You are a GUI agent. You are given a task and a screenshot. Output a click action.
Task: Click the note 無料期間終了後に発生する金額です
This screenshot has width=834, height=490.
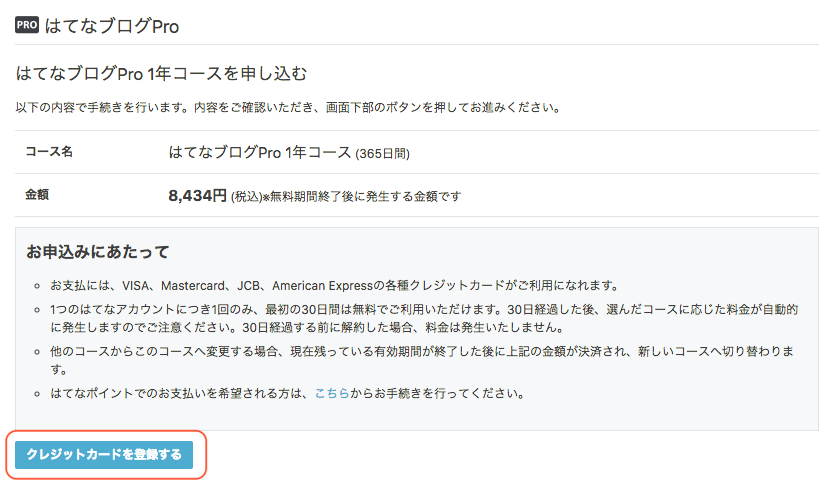[366, 197]
